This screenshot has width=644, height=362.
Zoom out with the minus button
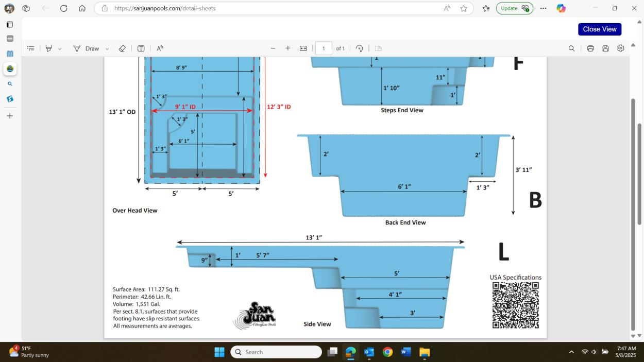point(273,48)
